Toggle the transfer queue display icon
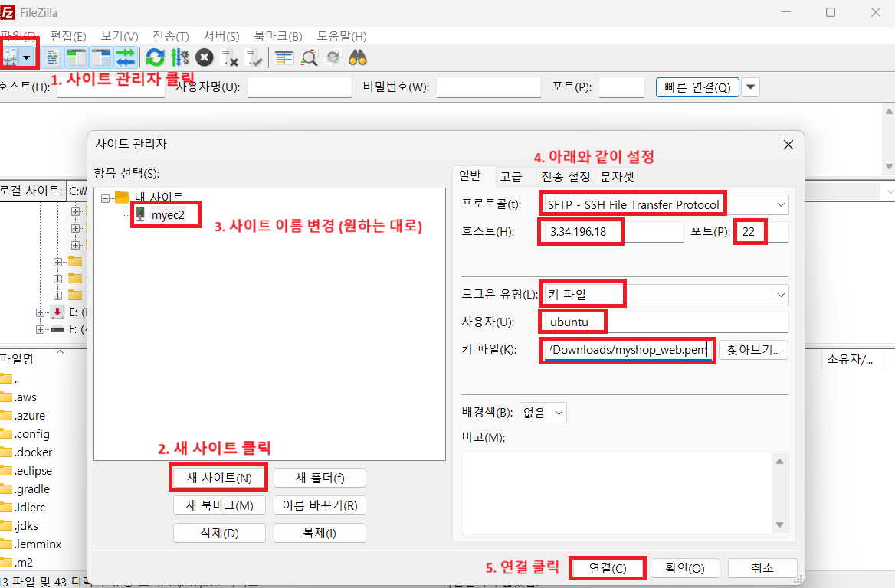This screenshot has width=895, height=588. click(126, 57)
